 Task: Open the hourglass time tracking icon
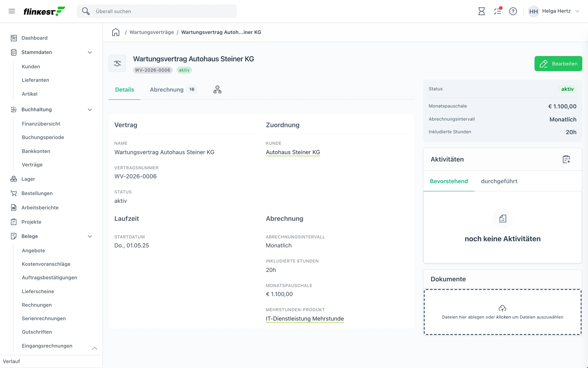(x=481, y=11)
